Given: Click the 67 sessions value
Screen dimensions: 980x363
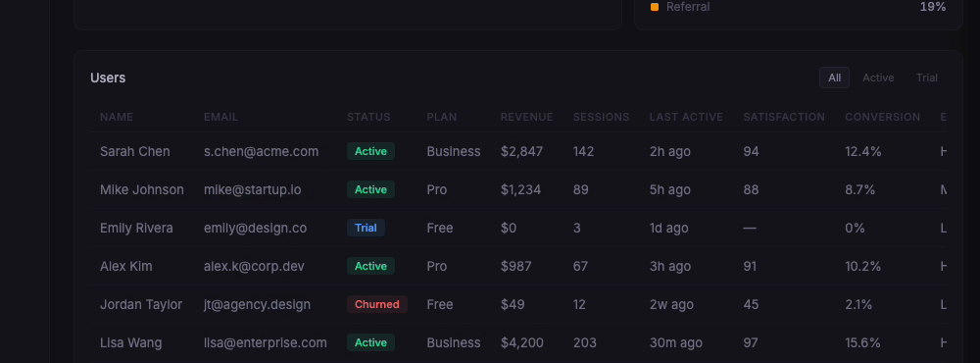Looking at the screenshot, I should (x=580, y=266).
